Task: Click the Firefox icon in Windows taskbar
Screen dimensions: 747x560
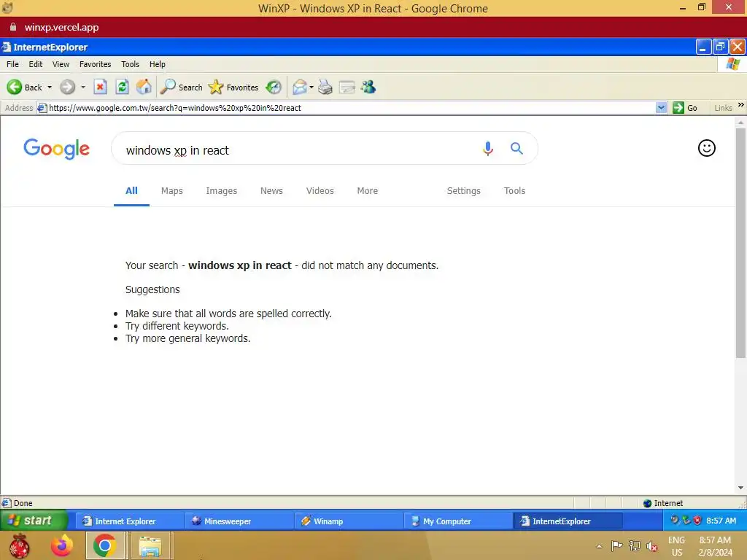Action: [x=62, y=545]
